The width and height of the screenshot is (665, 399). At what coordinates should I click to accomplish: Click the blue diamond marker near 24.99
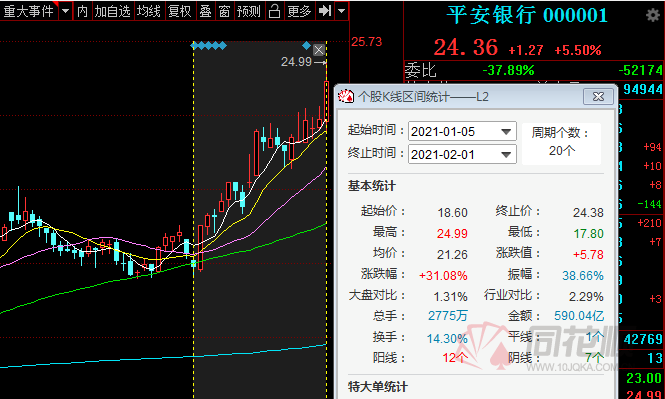coord(306,45)
